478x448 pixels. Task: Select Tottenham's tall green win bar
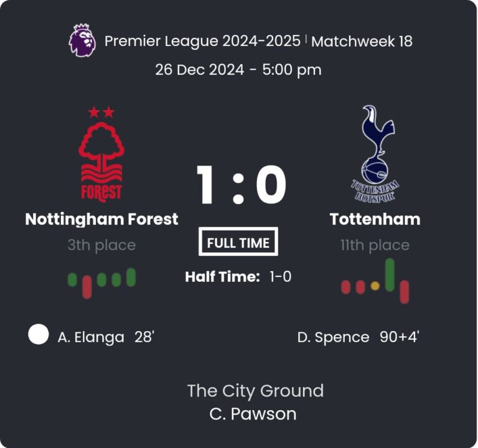point(390,275)
